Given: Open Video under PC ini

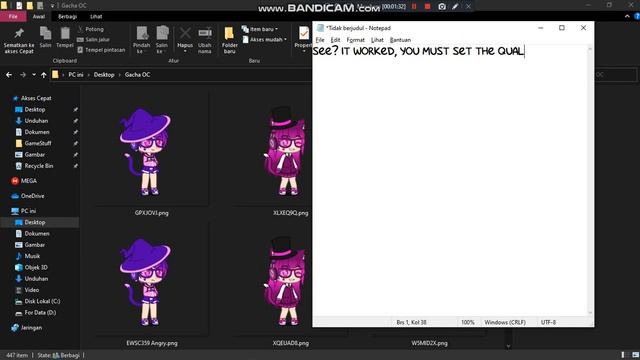Looking at the screenshot, I should tap(31, 290).
